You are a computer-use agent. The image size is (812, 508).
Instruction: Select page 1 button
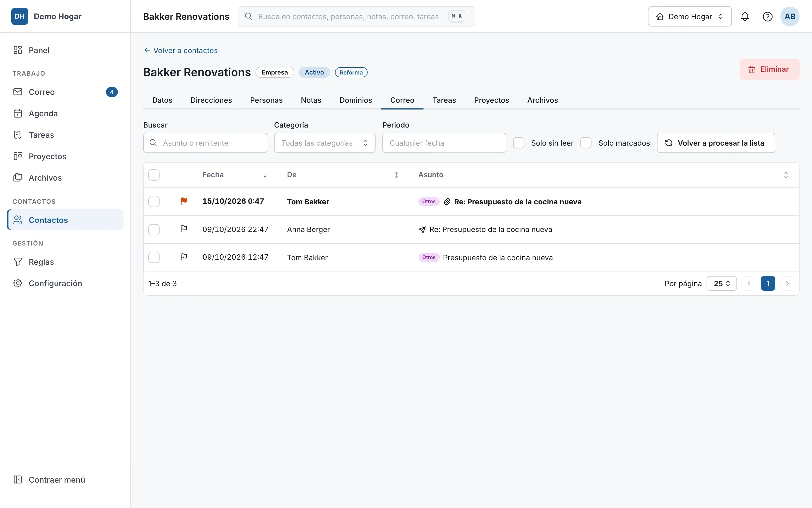768,284
